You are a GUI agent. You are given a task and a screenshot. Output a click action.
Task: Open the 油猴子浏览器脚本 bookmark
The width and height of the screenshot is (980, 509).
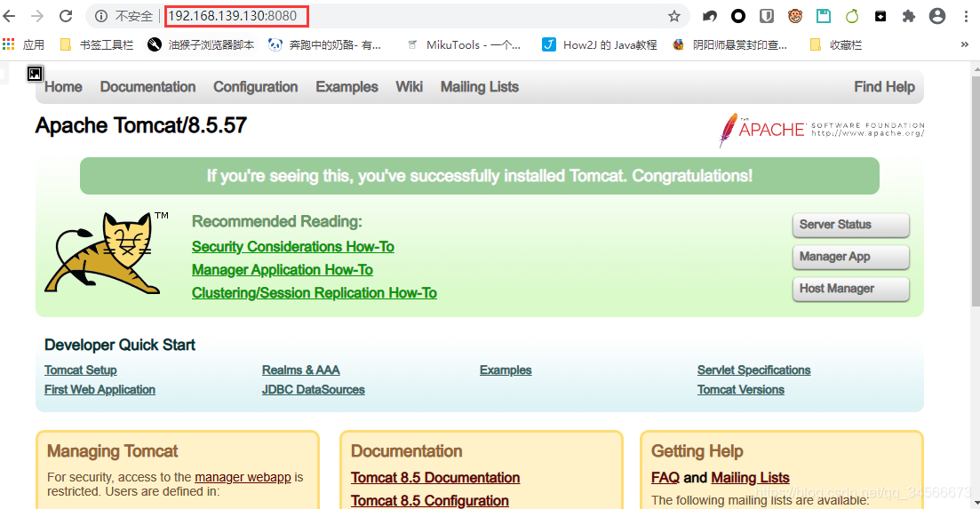pyautogui.click(x=201, y=44)
